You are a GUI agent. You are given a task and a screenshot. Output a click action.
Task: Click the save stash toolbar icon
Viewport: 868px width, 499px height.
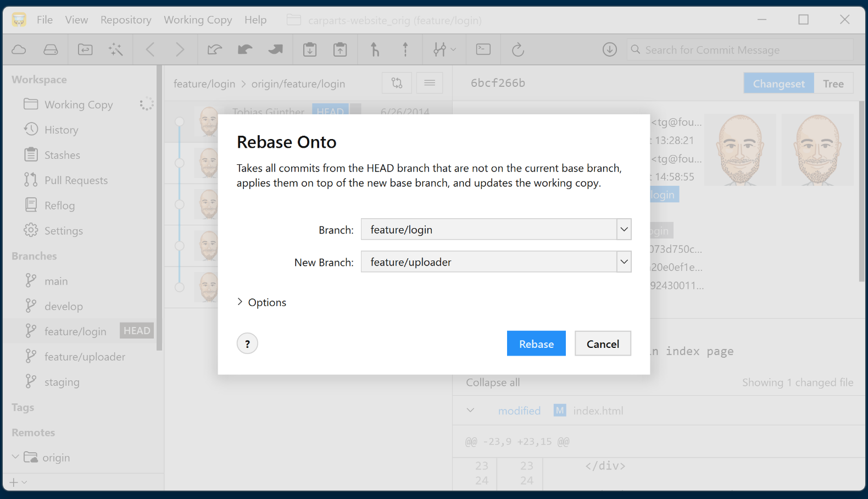(310, 50)
